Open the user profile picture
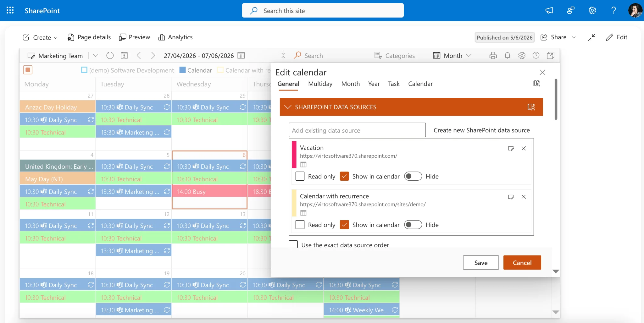This screenshot has height=323, width=644. [635, 10]
